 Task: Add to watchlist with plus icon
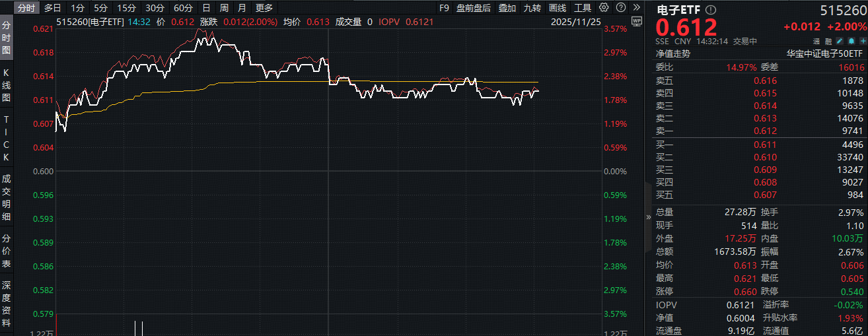pyautogui.click(x=863, y=41)
